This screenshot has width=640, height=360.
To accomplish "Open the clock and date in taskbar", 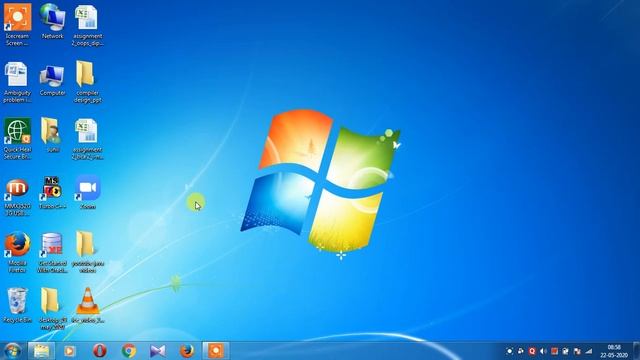I will point(614,351).
